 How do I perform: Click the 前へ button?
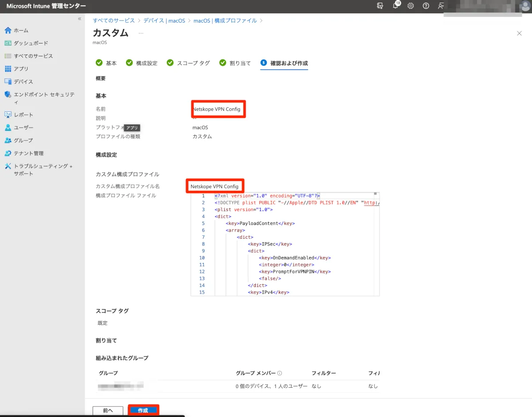tap(108, 411)
